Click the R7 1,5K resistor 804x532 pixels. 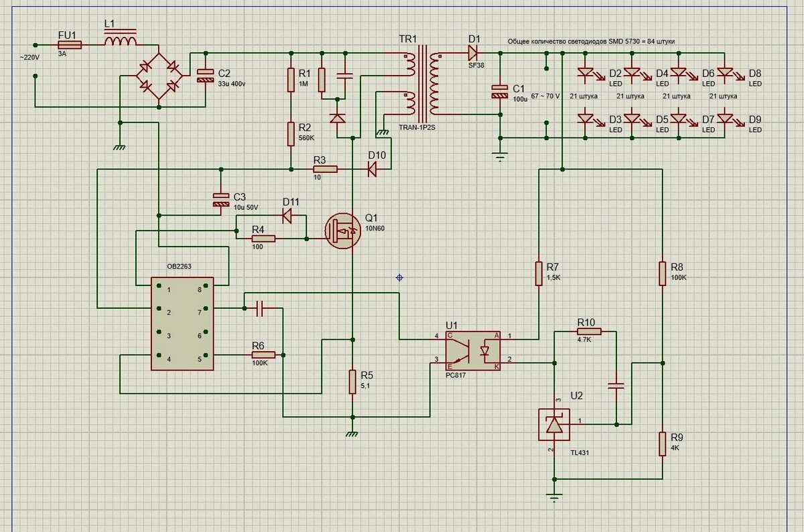(539, 273)
